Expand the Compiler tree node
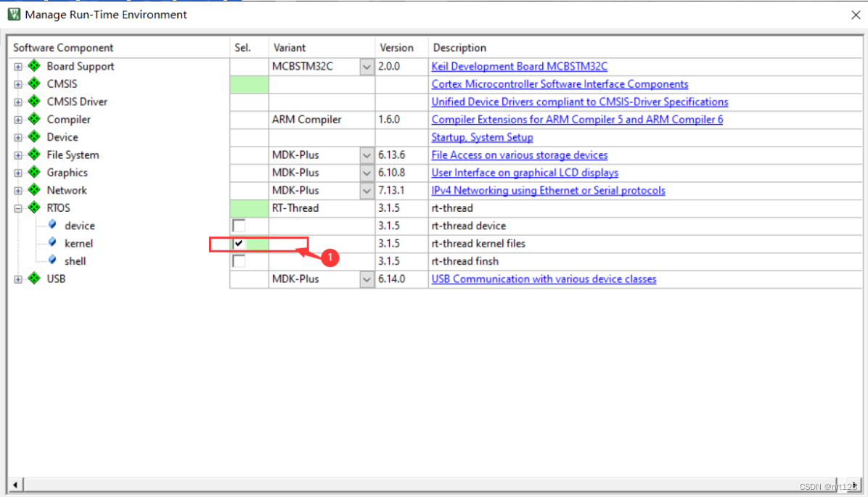Screen dimensions: 868x497 [x=18, y=120]
